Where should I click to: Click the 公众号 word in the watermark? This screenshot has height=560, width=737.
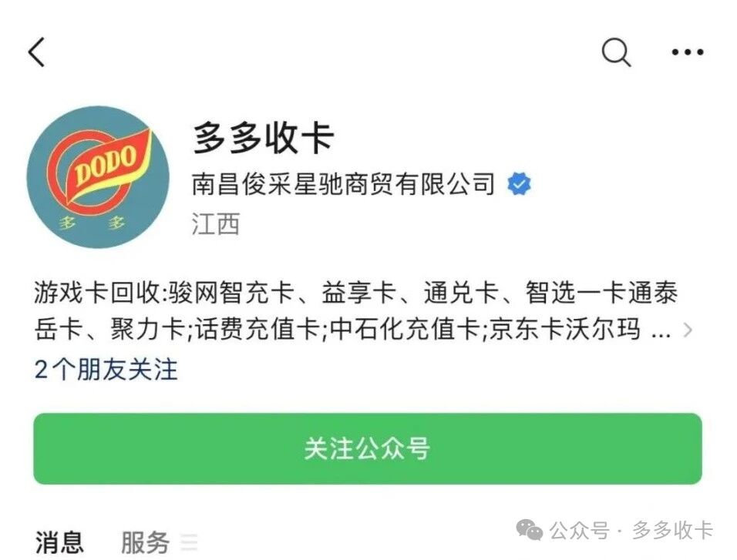[579, 531]
